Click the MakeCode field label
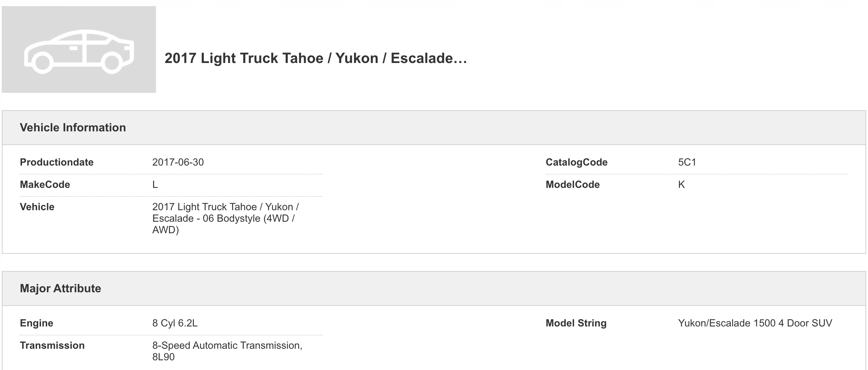The height and width of the screenshot is (370, 868). [45, 185]
